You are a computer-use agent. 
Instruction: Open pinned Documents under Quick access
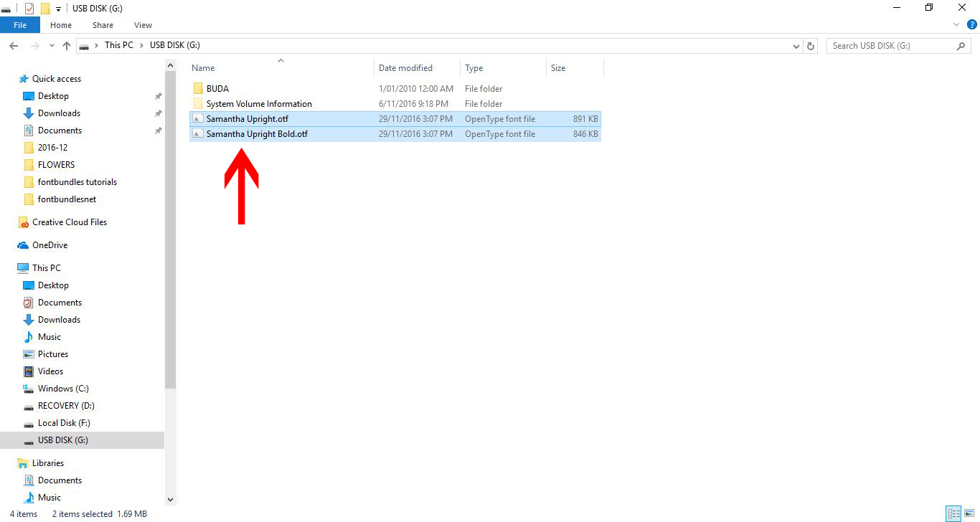click(60, 130)
